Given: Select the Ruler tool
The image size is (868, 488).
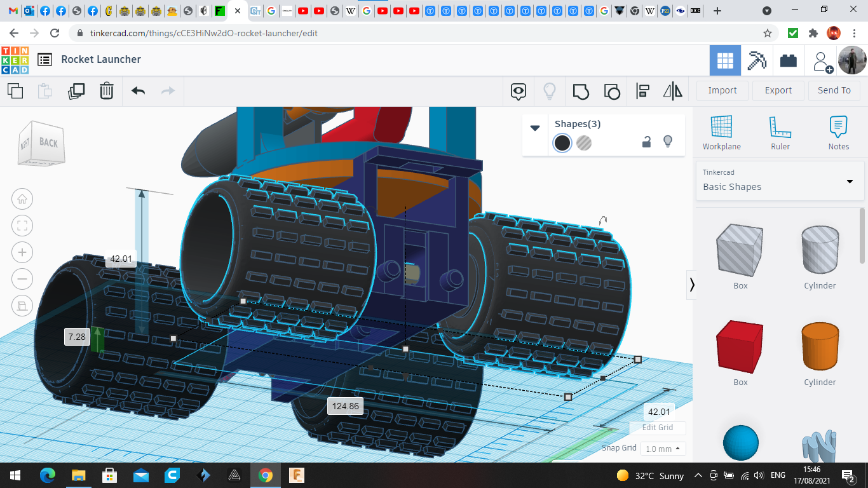Looking at the screenshot, I should pos(780,133).
